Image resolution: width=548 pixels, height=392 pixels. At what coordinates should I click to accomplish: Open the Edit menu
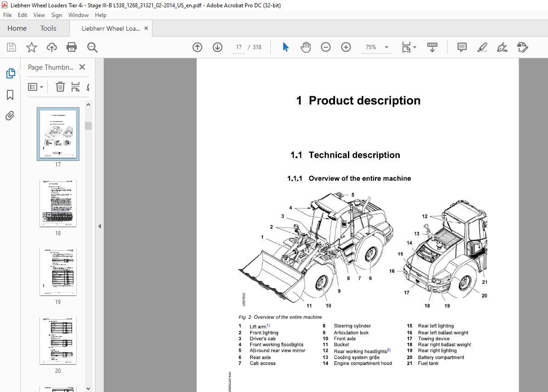point(22,15)
